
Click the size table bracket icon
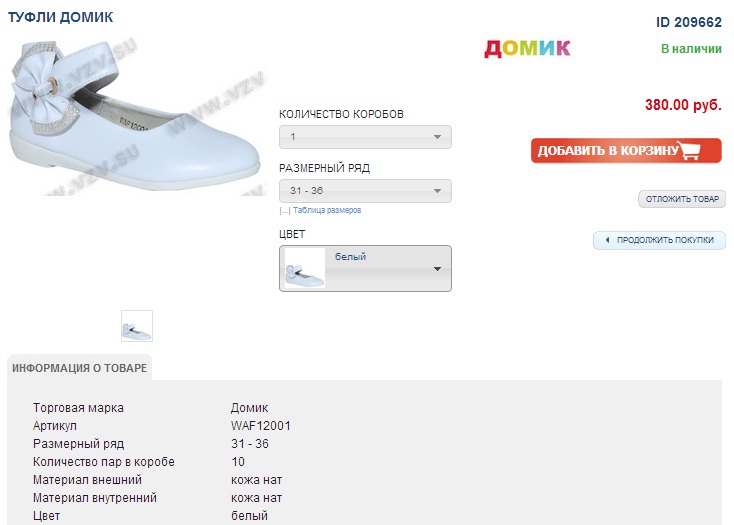tap(285, 211)
